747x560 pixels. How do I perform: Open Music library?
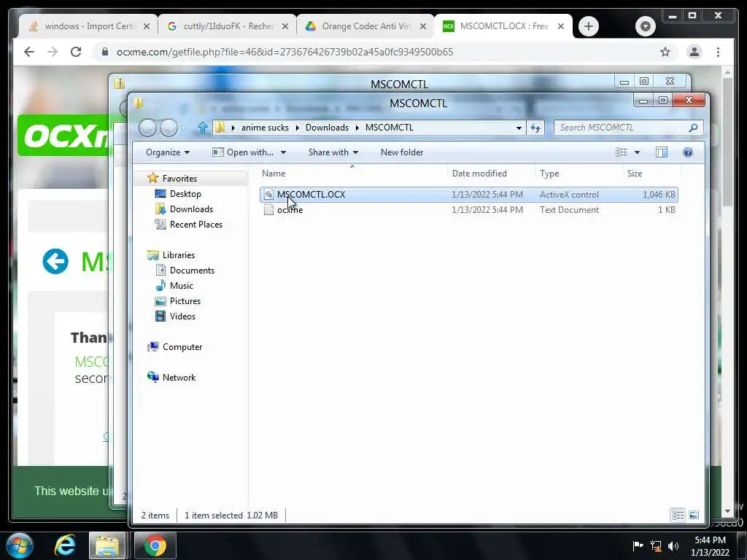pyautogui.click(x=181, y=285)
